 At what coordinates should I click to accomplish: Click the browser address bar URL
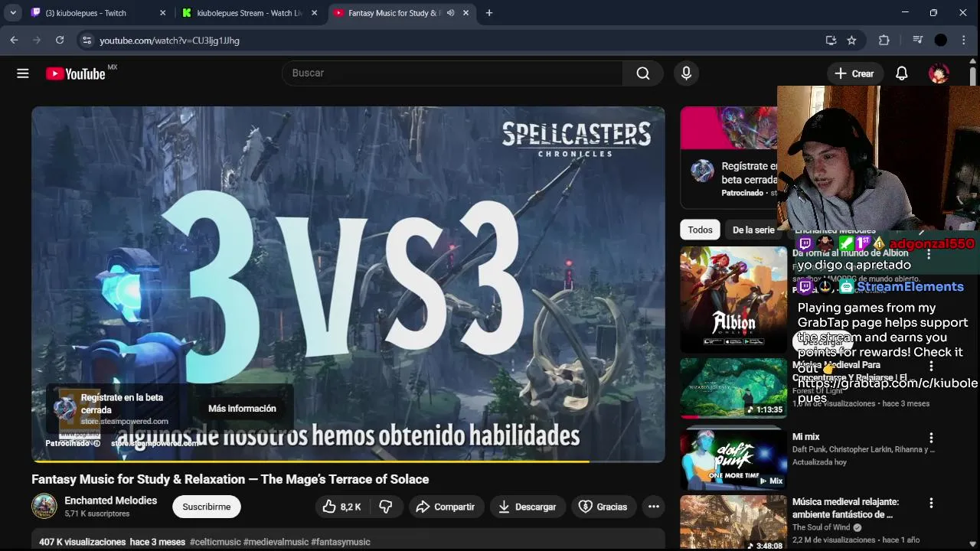[x=169, y=41]
